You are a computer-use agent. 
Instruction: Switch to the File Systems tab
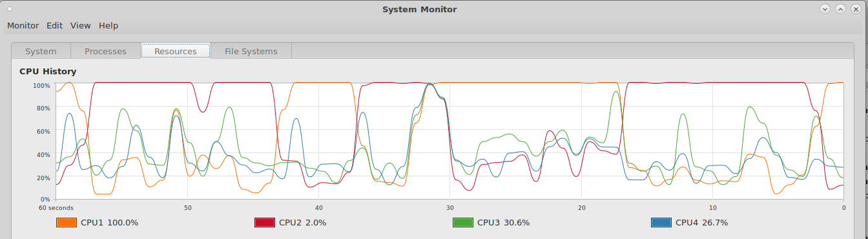251,51
